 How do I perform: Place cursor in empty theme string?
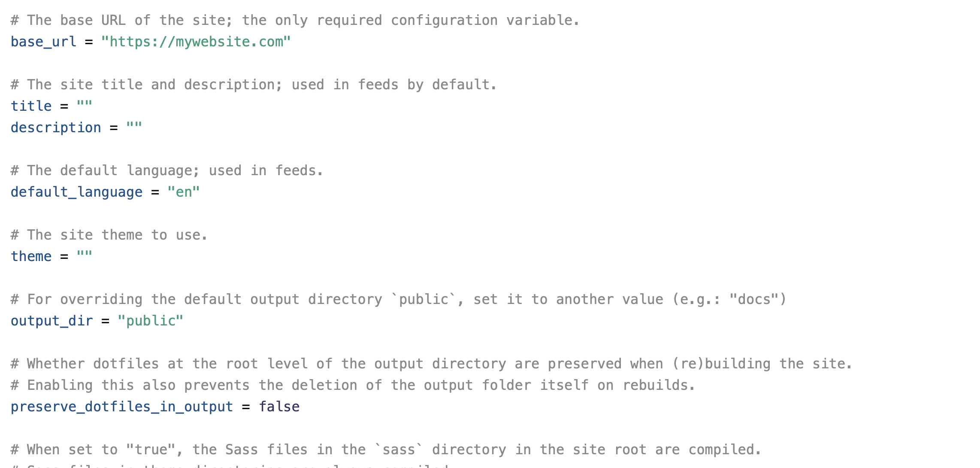tap(85, 256)
